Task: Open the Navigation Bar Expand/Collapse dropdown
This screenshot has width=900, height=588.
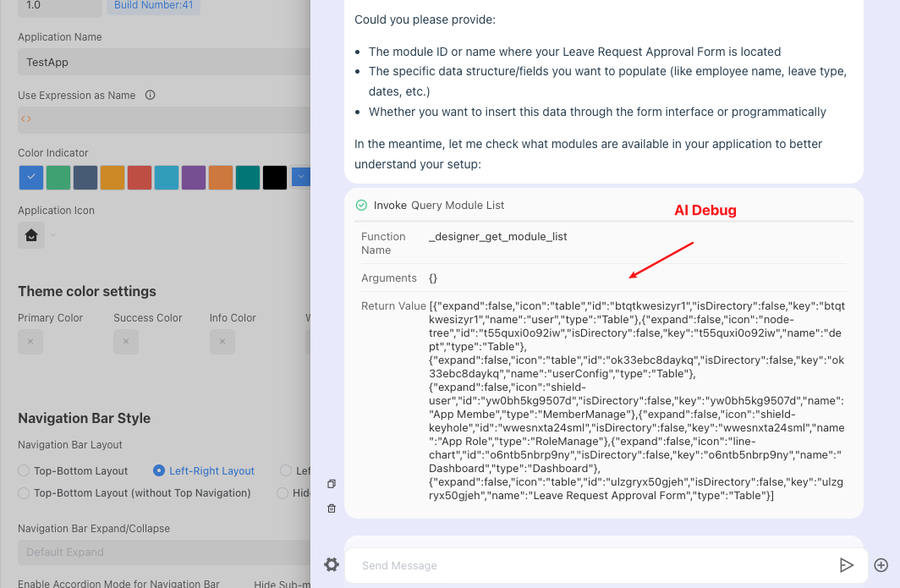Action: click(161, 552)
